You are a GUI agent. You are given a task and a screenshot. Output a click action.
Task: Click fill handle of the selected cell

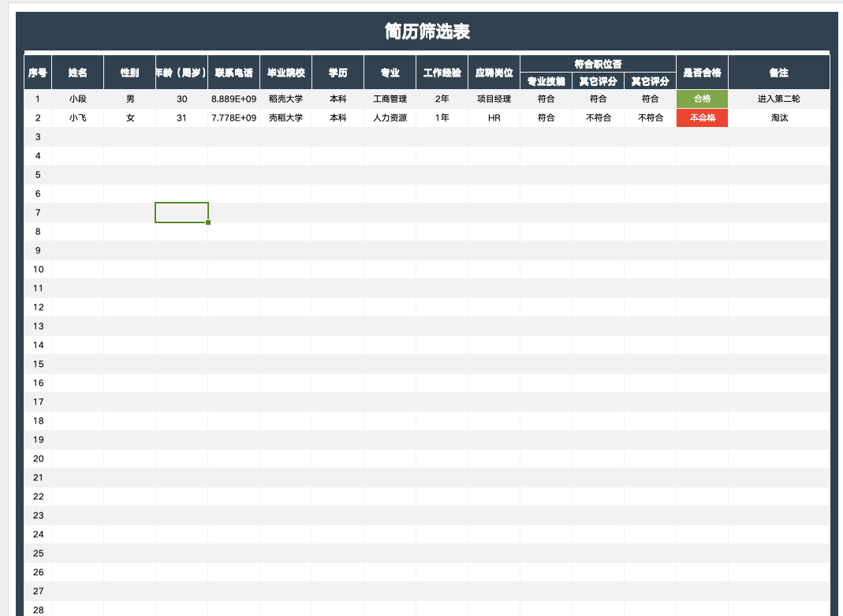pos(208,222)
